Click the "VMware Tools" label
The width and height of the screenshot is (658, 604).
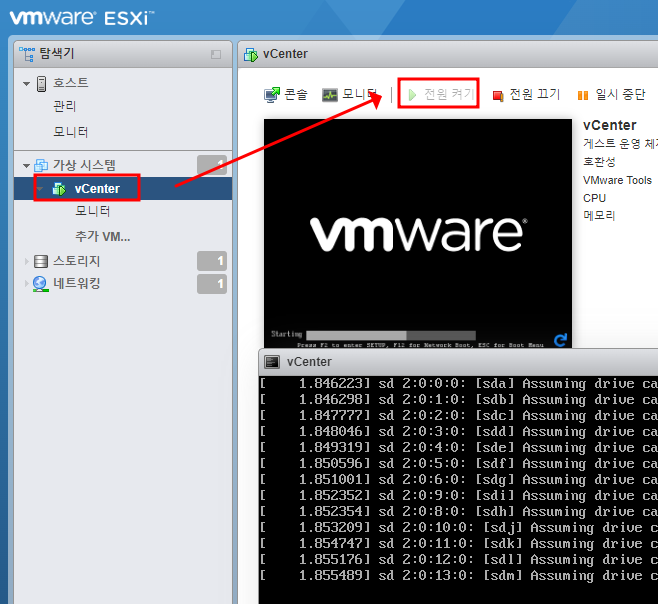[x=617, y=180]
